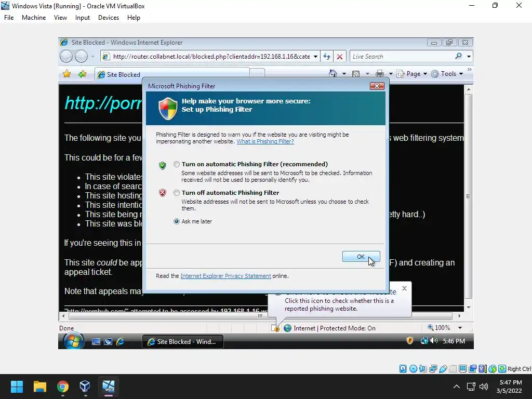Click the RSS Feeds toolbar icon
532x399 pixels.
pyautogui.click(x=356, y=74)
